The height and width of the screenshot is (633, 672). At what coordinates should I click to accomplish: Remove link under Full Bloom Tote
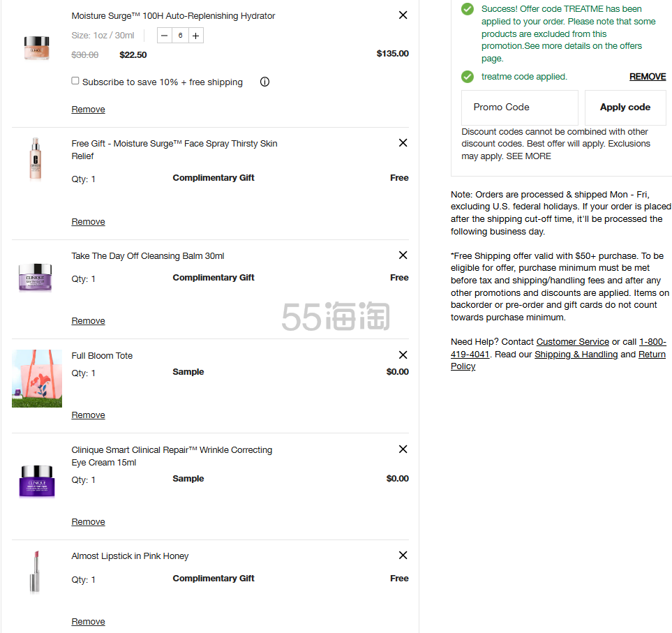tap(89, 415)
